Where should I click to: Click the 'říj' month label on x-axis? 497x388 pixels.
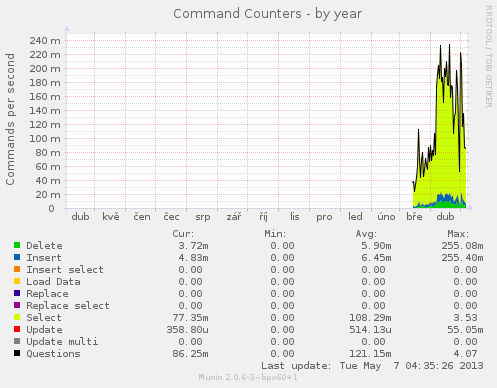tap(263, 217)
